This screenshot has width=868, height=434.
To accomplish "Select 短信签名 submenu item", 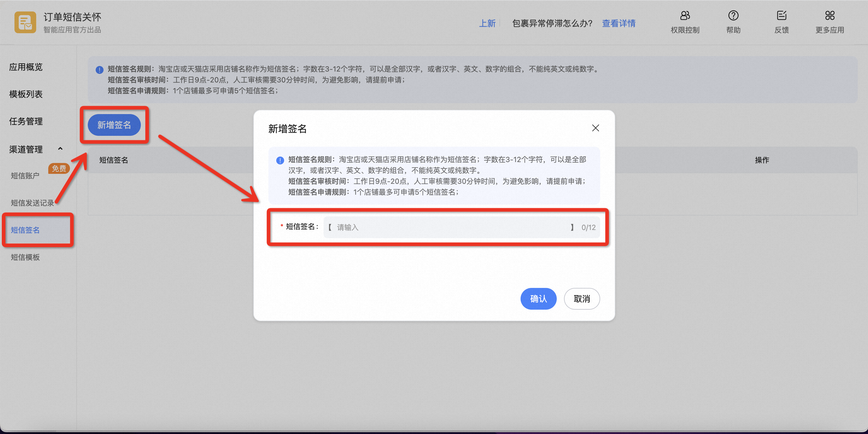I will tap(25, 230).
